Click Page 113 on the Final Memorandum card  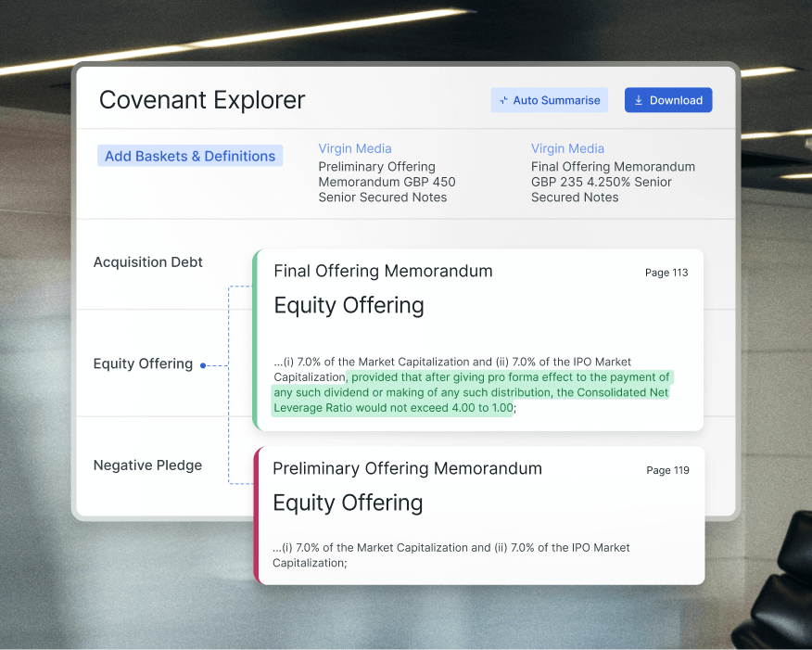point(666,273)
